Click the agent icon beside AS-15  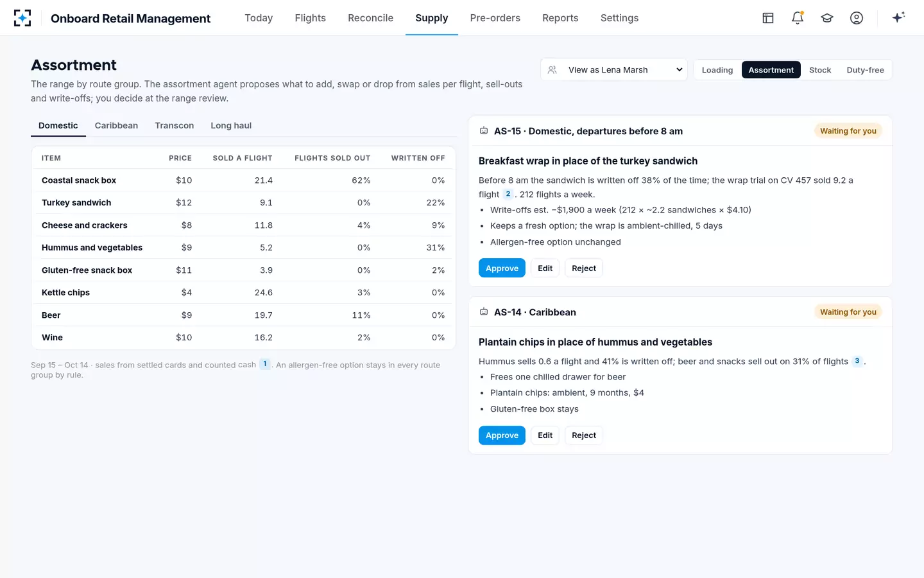[484, 131]
